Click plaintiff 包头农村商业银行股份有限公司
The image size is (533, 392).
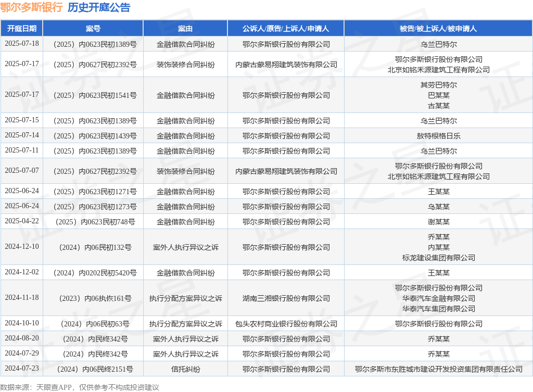[286, 324]
